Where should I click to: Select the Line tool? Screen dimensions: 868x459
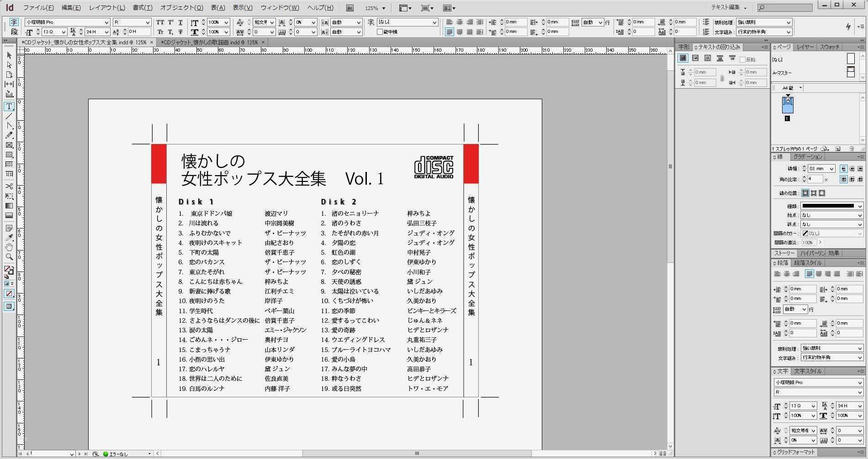[9, 116]
